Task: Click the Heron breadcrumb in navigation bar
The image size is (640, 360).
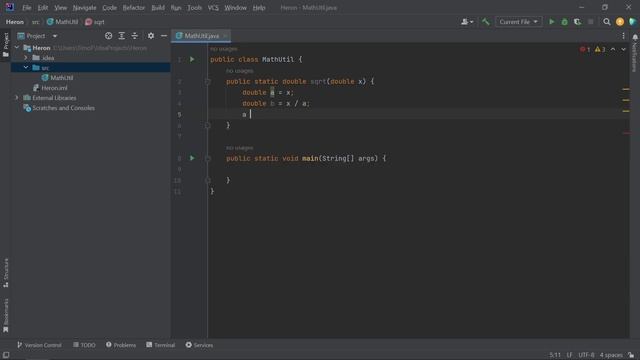Action: tap(15, 22)
